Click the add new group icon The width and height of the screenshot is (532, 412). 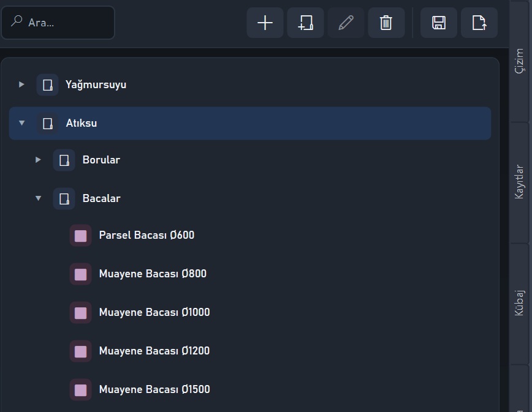pyautogui.click(x=305, y=23)
